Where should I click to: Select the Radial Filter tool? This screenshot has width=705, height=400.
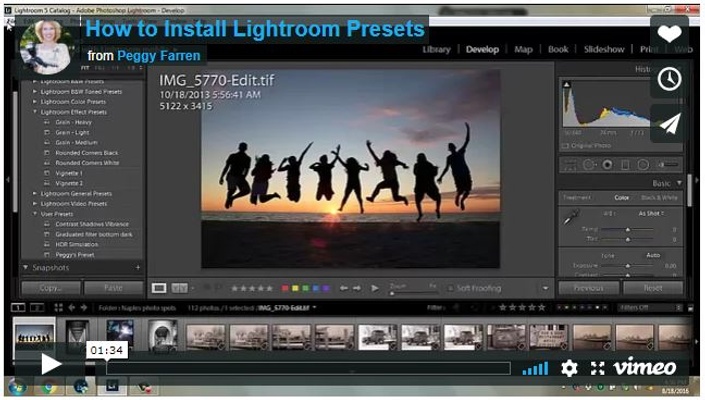pyautogui.click(x=643, y=165)
